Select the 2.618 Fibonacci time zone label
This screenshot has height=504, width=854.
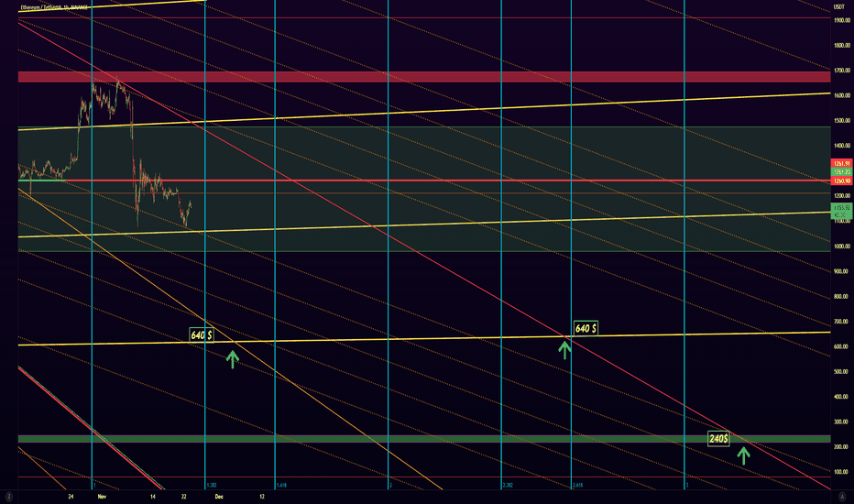[578, 485]
